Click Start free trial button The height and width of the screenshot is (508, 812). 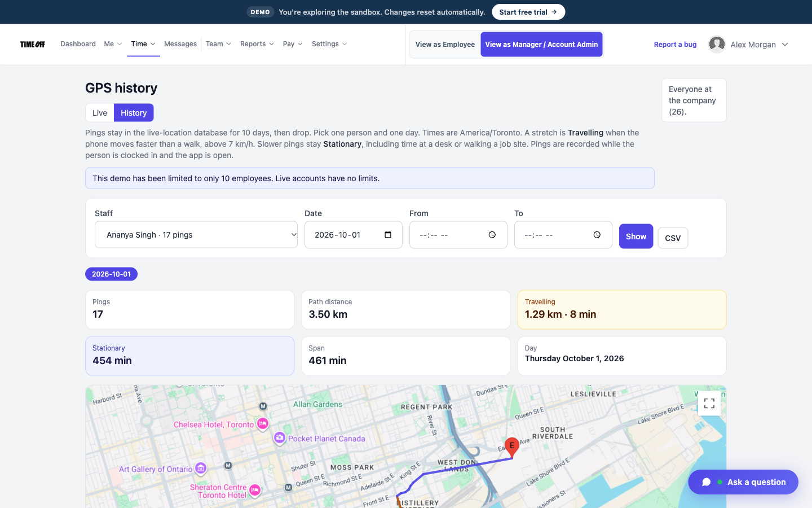tap(528, 12)
